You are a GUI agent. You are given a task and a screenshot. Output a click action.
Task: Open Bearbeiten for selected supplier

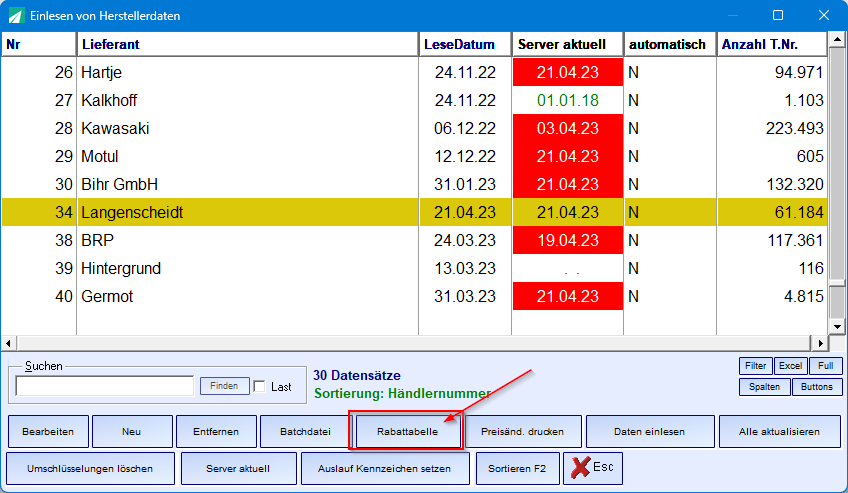[x=48, y=431]
